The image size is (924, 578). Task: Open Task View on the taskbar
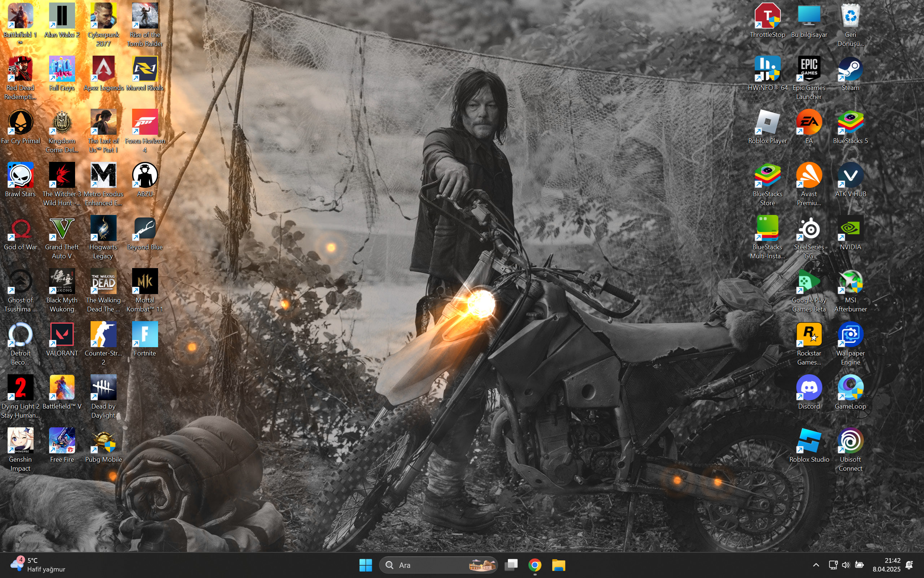511,565
